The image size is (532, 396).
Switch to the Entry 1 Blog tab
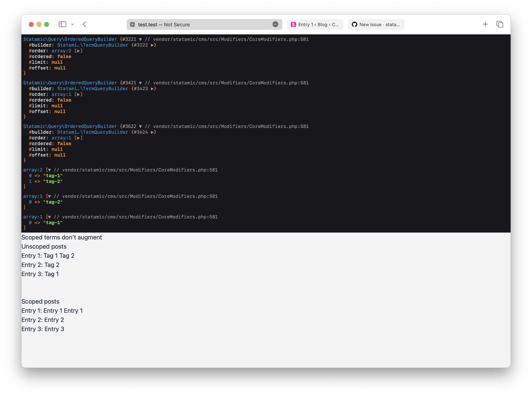[315, 24]
